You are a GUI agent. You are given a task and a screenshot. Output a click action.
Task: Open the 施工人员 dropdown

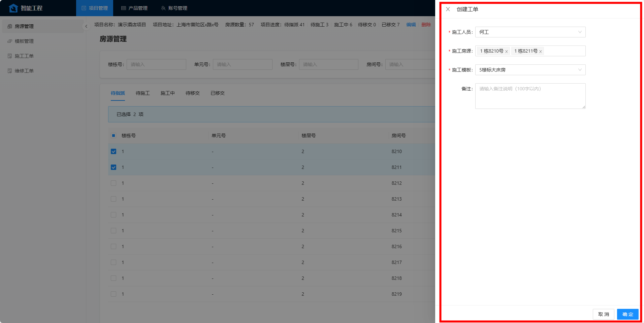coord(530,32)
